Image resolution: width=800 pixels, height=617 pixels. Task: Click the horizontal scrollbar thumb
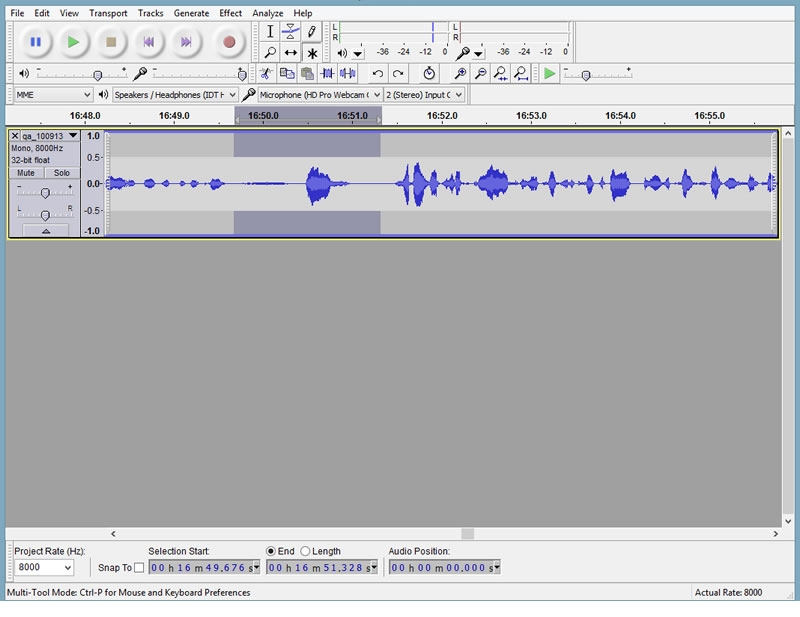(467, 534)
